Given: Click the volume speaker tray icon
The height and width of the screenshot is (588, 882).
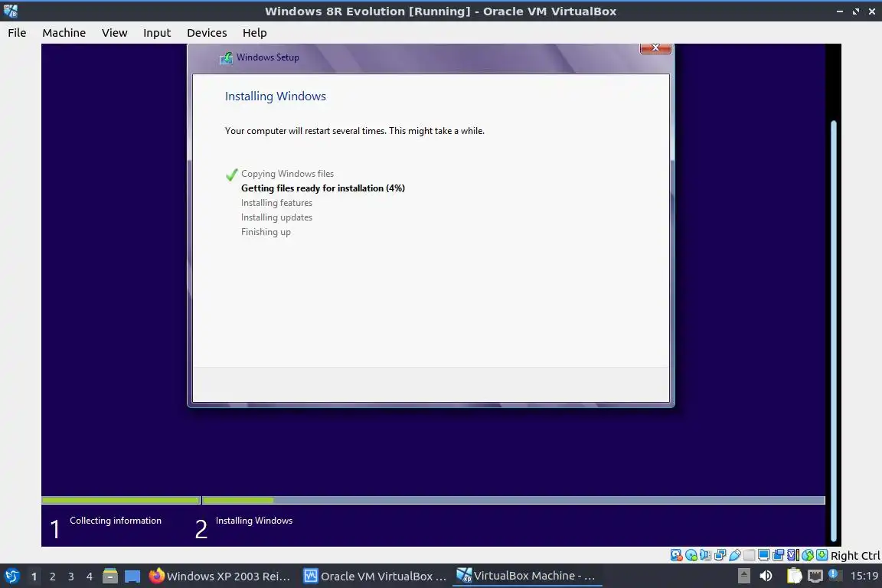Looking at the screenshot, I should (x=766, y=576).
